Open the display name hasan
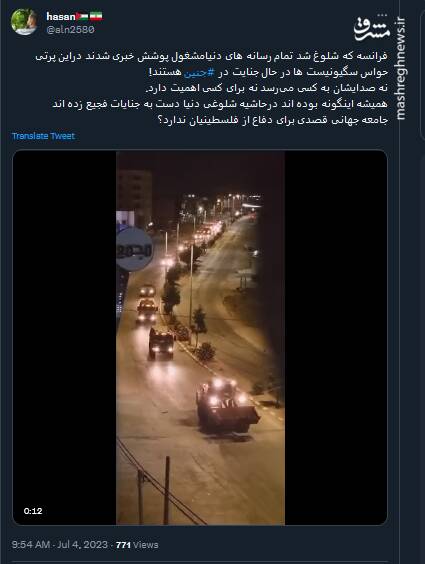Viewport: 425px width, 564px height. click(x=61, y=17)
